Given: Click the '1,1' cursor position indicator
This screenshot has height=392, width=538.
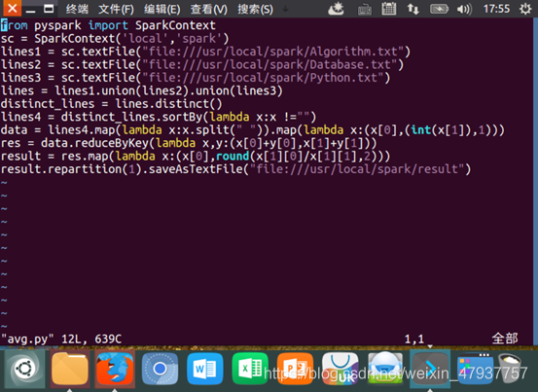Looking at the screenshot, I should 414,339.
